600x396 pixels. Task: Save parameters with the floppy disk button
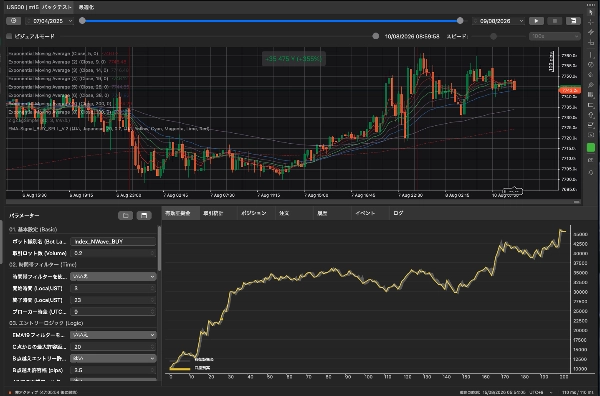pos(144,215)
